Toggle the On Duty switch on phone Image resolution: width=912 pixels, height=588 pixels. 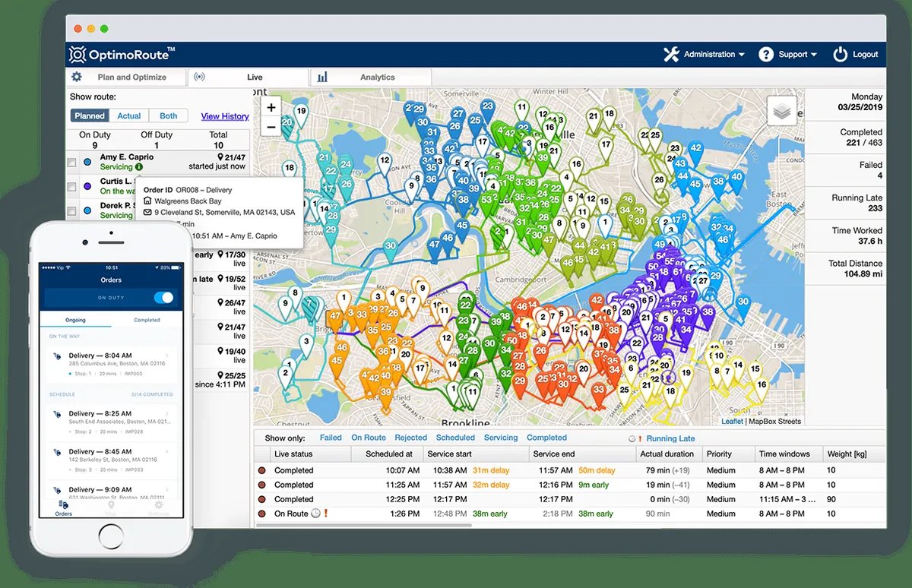pyautogui.click(x=163, y=298)
